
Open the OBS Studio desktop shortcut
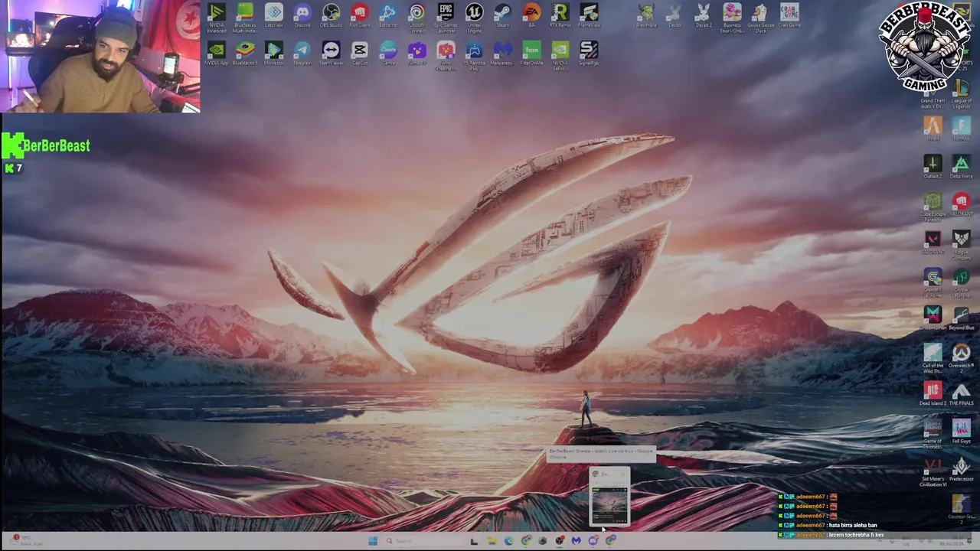(331, 16)
